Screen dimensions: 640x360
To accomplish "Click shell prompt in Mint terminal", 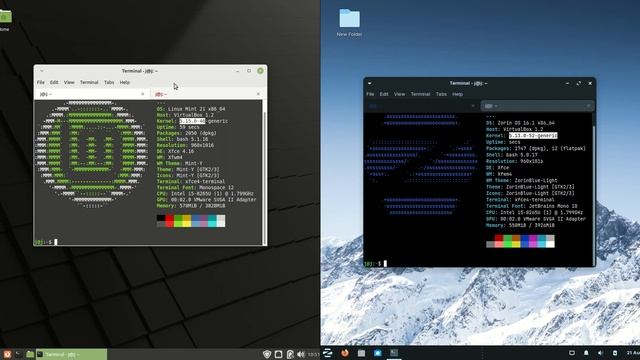I will pos(43,242).
